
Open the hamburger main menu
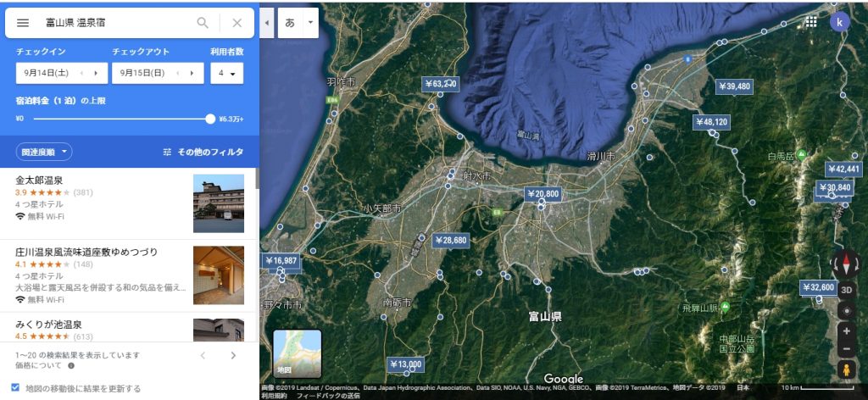tap(23, 23)
